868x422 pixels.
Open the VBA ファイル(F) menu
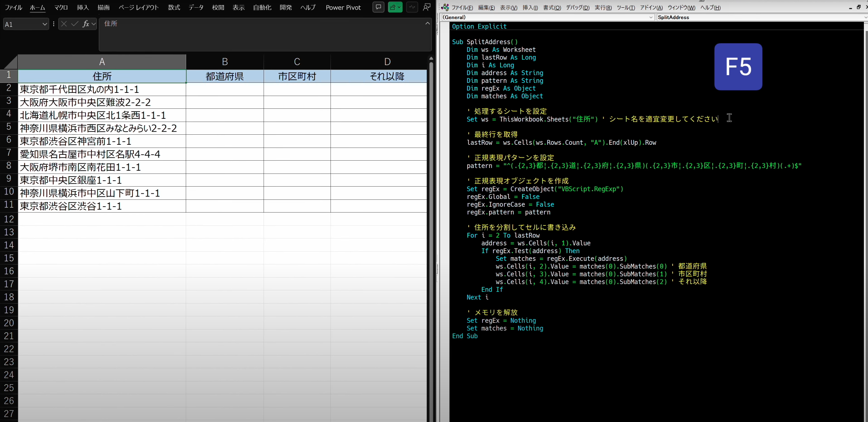coord(462,8)
